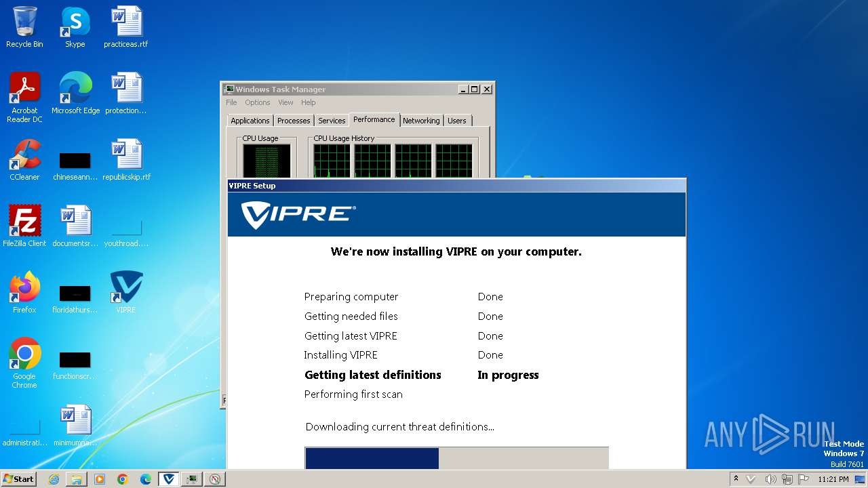Switch to Services tab in Task Manager
This screenshot has width=868, height=488.
click(x=332, y=121)
